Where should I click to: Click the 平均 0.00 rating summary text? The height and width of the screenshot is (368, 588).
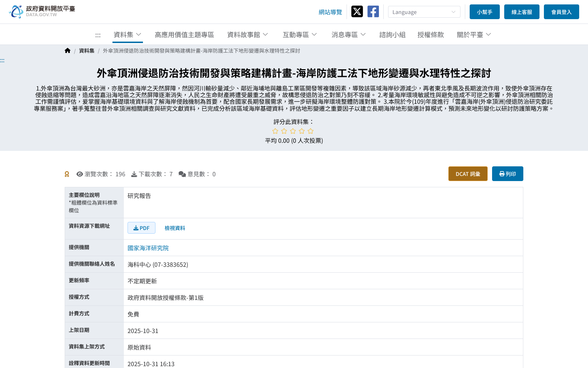pyautogui.click(x=294, y=141)
